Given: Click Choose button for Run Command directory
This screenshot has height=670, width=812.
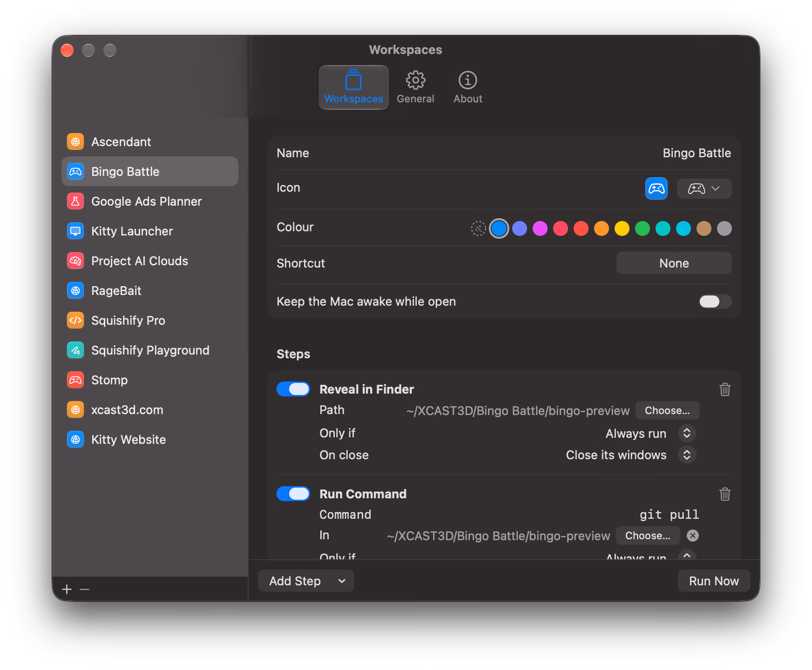Looking at the screenshot, I should coord(648,536).
